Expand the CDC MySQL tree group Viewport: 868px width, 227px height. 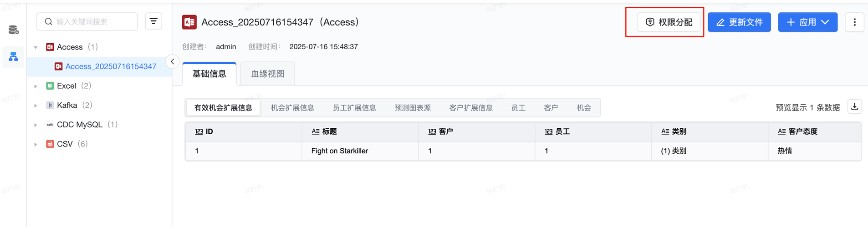(x=36, y=125)
